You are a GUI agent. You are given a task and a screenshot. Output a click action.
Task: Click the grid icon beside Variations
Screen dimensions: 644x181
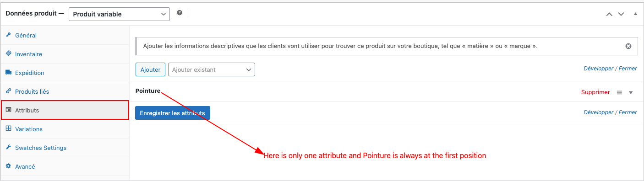pos(8,128)
